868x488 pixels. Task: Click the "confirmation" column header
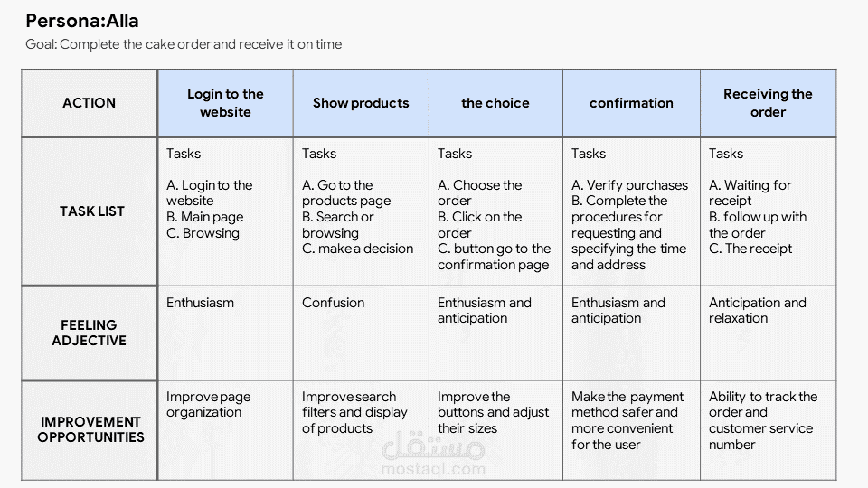coord(631,103)
